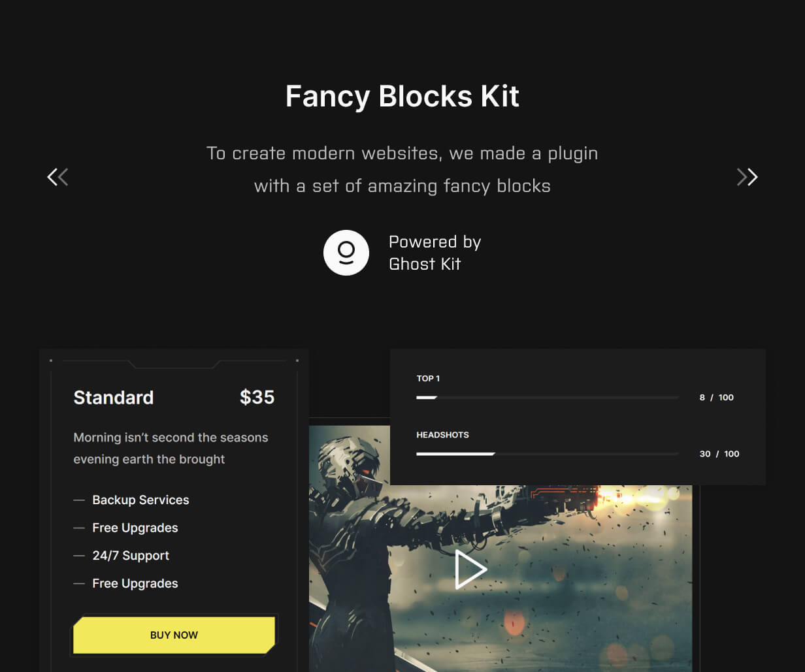
Task: Click the 8 / 100 counter value
Action: pos(717,397)
